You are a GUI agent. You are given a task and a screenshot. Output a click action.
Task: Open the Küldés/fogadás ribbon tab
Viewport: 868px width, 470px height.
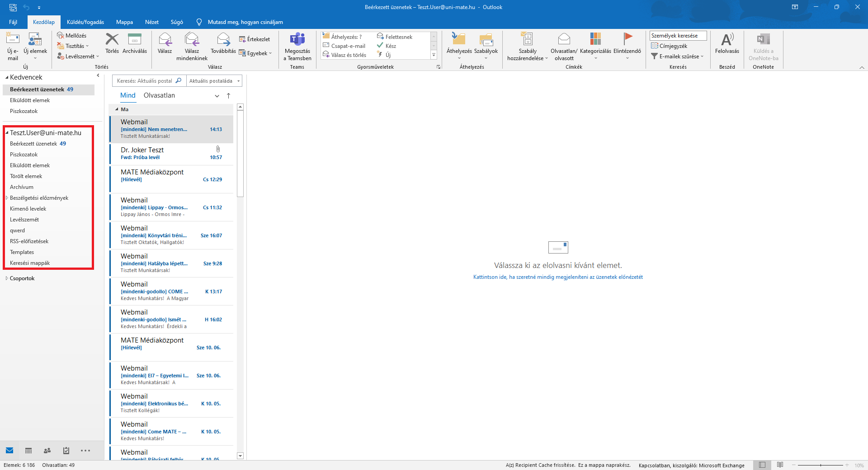click(x=85, y=22)
